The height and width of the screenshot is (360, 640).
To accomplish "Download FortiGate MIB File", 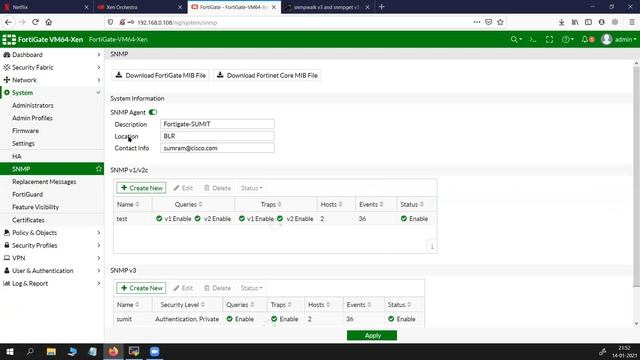I will point(160,76).
